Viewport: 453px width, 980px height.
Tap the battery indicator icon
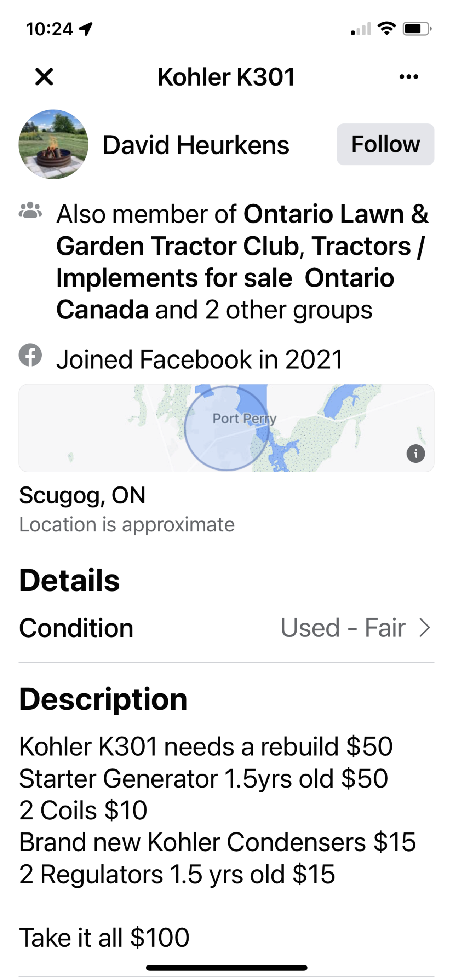(417, 29)
